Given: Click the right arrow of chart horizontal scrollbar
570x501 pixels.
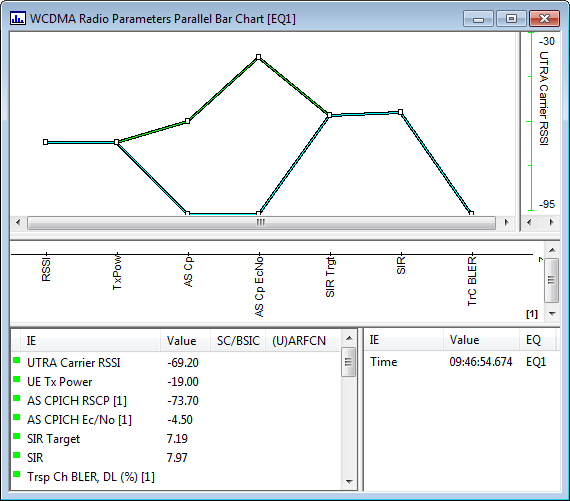Looking at the screenshot, I should [x=506, y=222].
